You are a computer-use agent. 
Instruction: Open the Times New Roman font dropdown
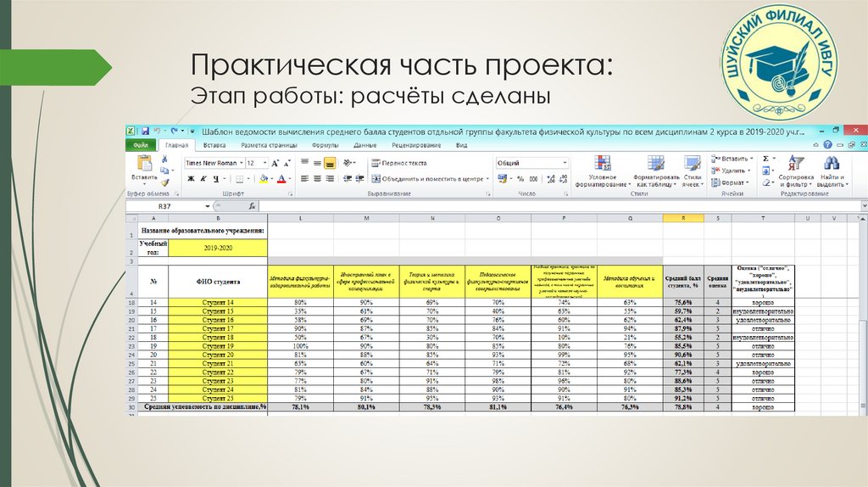tap(242, 163)
